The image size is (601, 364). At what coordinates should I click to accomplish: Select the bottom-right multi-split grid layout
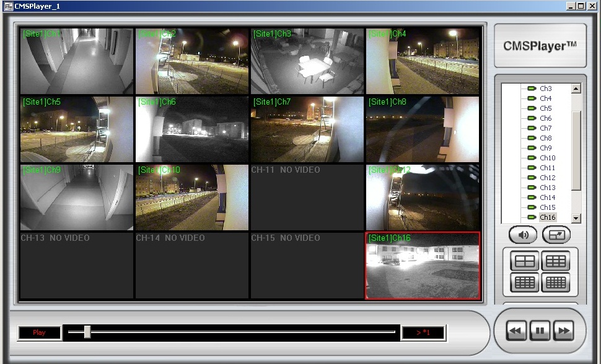pos(556,282)
